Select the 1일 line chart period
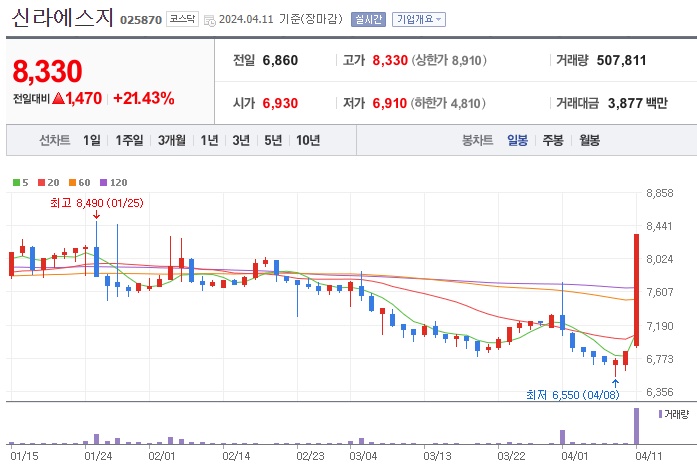Screen dimensions: 697x469 (x=92, y=140)
